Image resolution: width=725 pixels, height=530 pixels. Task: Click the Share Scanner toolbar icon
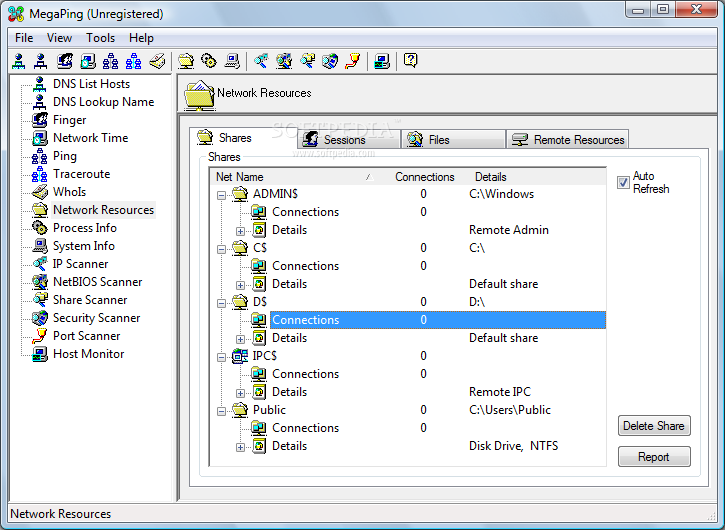pyautogui.click(x=307, y=61)
